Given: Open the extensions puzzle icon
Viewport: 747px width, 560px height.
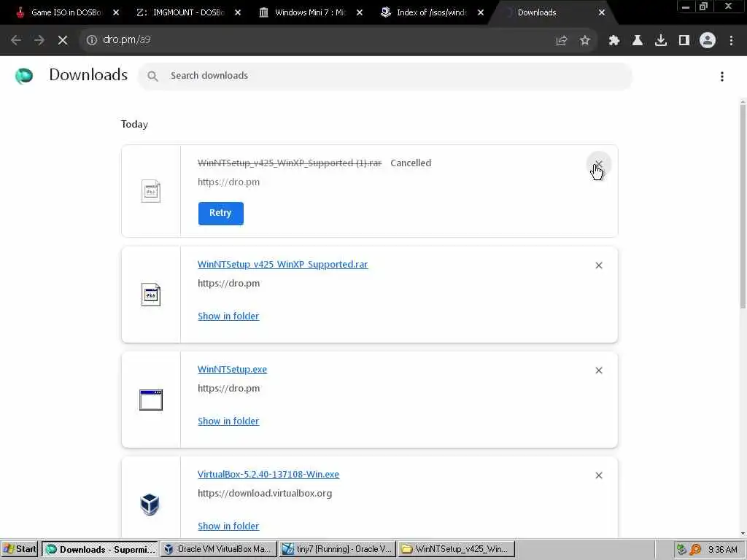Looking at the screenshot, I should pyautogui.click(x=614, y=41).
